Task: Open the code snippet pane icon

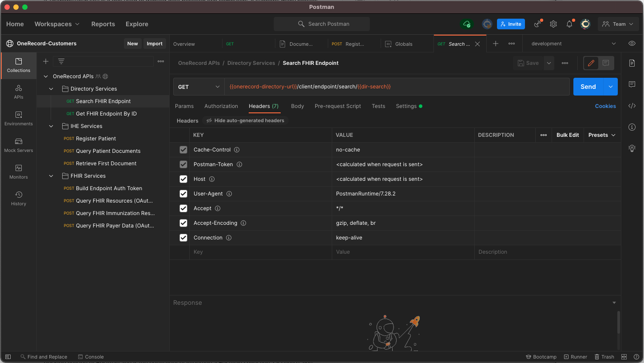Action: click(632, 106)
